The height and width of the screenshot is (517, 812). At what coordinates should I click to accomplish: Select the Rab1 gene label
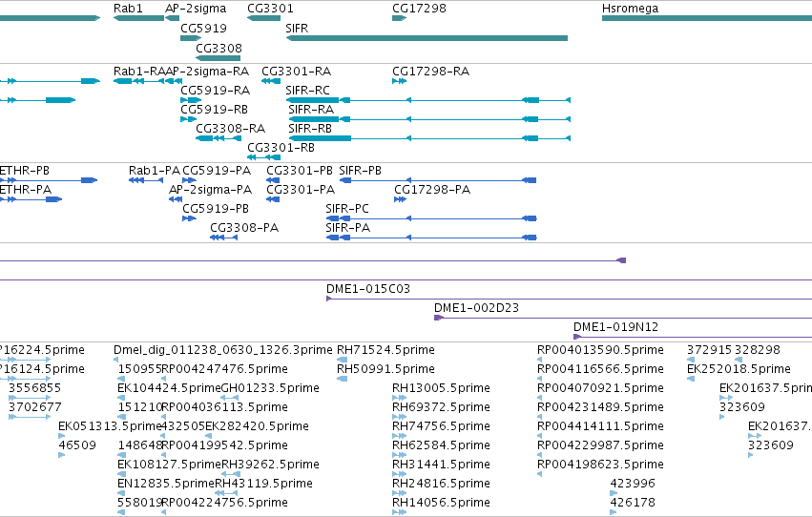click(x=128, y=9)
